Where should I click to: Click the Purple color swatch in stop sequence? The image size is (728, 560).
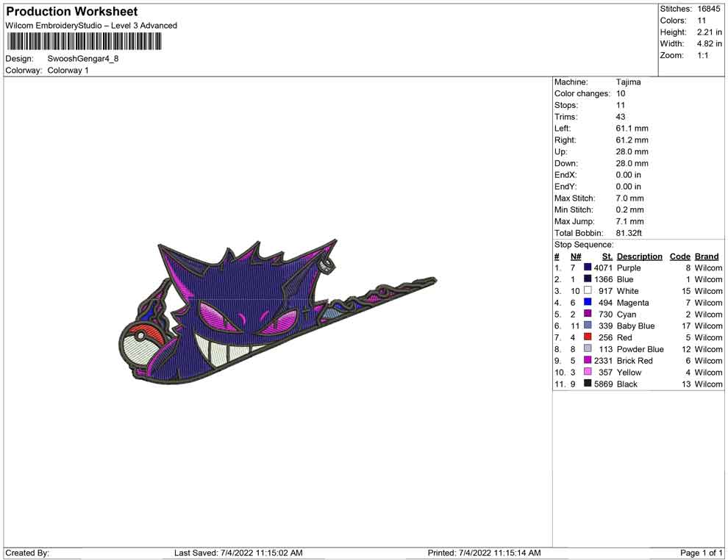click(588, 268)
